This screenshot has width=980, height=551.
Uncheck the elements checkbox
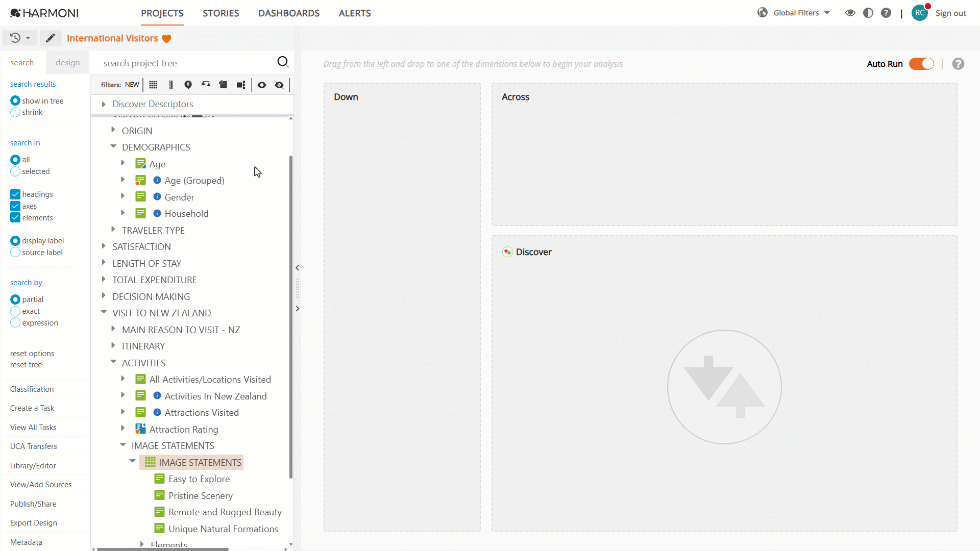click(15, 218)
